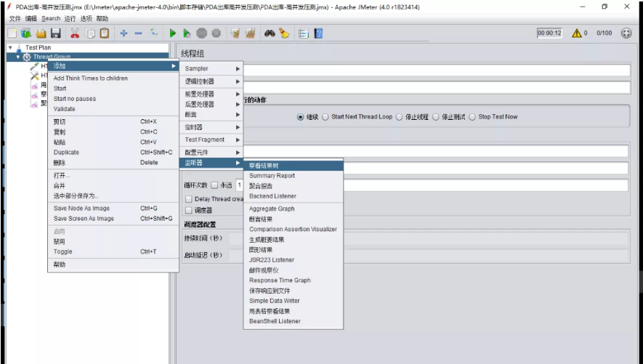Viewport: 643px width, 364px height.
Task: Click the Shutdown toolbar icon
Action: point(216,33)
